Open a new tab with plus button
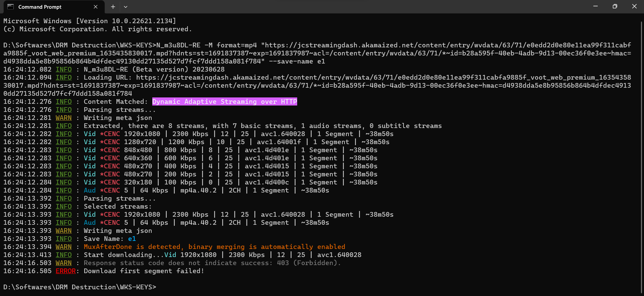 [113, 7]
